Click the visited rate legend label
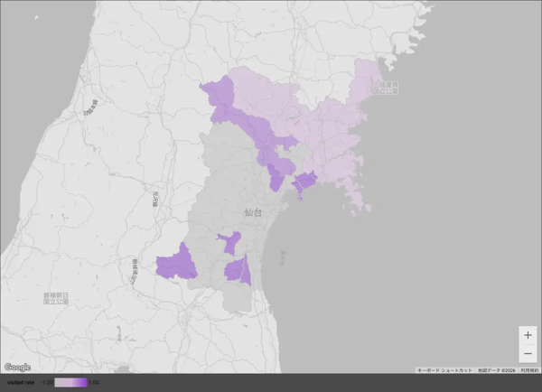Screen dimensions: 542x392 19,382
